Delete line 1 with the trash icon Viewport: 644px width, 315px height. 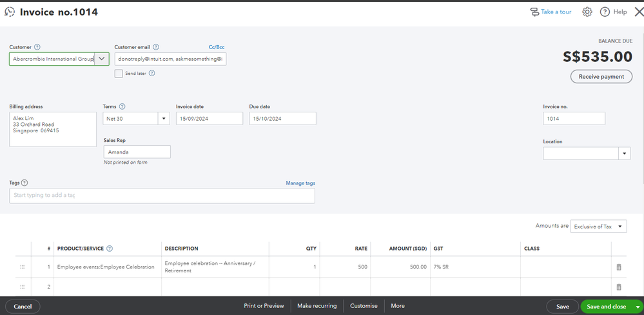pos(618,267)
